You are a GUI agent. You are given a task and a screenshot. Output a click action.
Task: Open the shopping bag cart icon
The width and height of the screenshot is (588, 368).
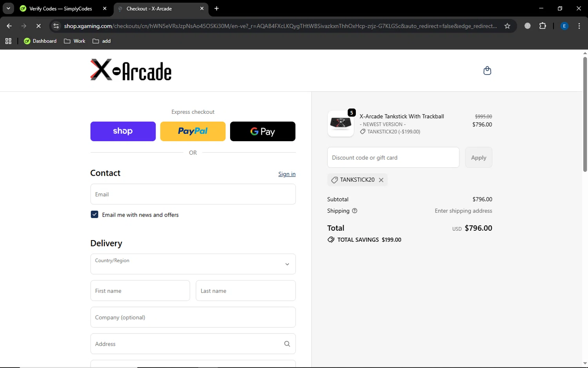487,71
